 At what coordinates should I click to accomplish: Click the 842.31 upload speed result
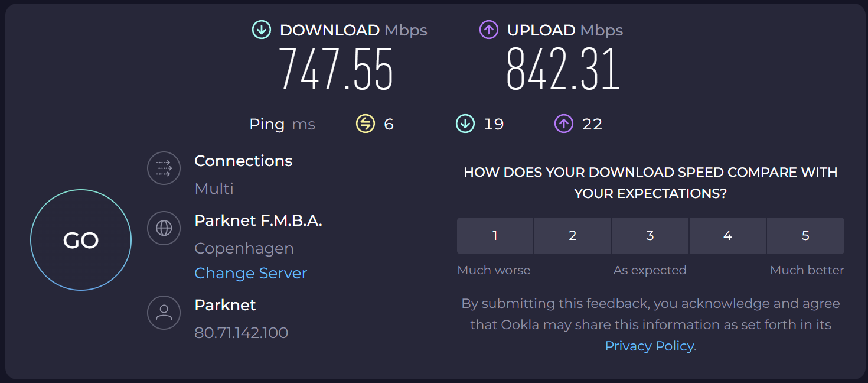click(x=563, y=70)
